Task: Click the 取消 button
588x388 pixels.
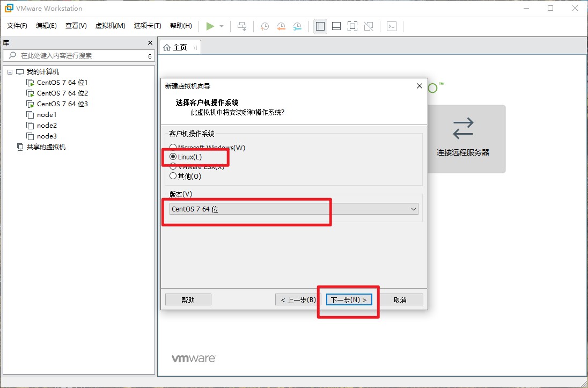Action: 400,300
